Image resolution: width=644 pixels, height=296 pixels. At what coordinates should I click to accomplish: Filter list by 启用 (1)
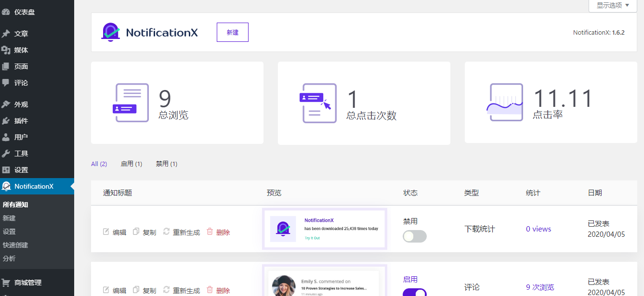(x=131, y=164)
